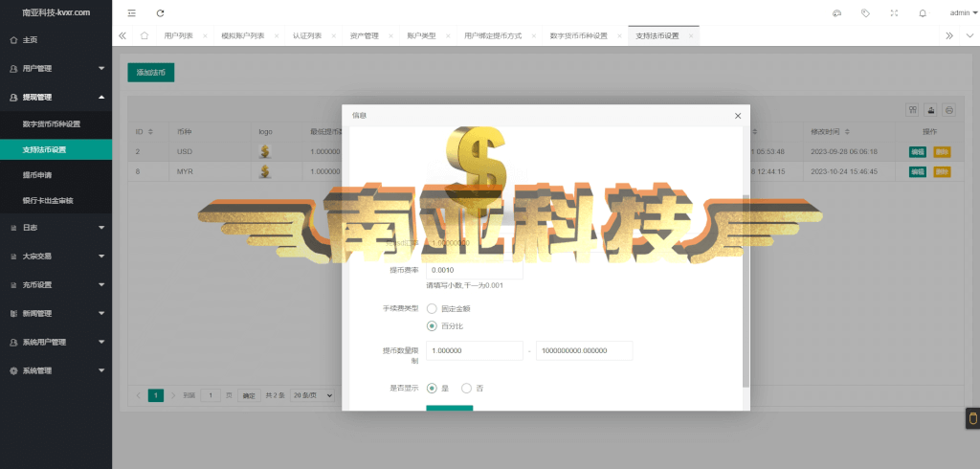Select the 百分比 fee type radio
Viewport: 980px width, 469px height.
[432, 325]
